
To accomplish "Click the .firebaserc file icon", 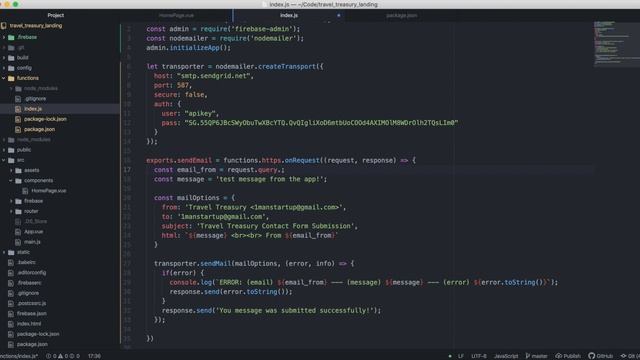I will coord(11,283).
